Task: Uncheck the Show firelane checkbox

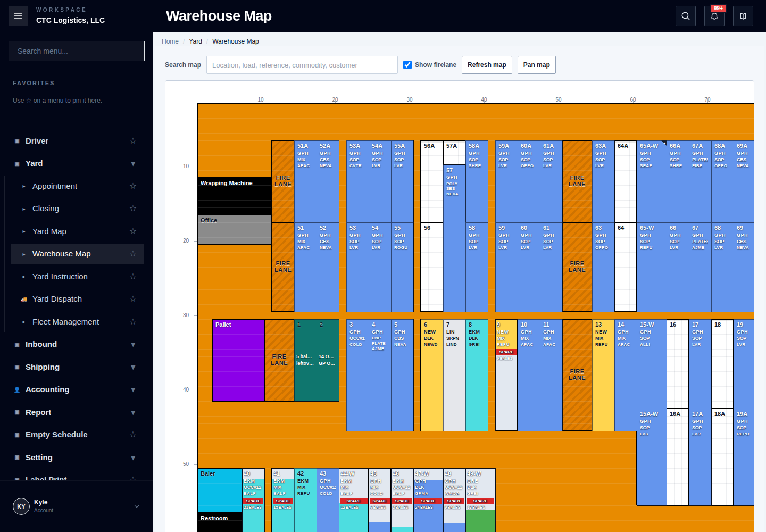Action: pyautogui.click(x=407, y=65)
